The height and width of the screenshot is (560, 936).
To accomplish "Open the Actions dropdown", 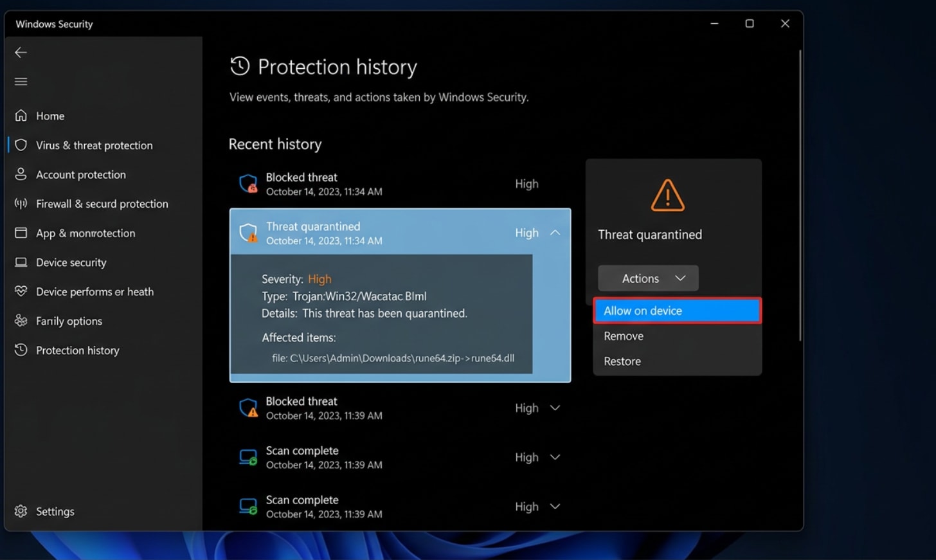I will click(647, 278).
